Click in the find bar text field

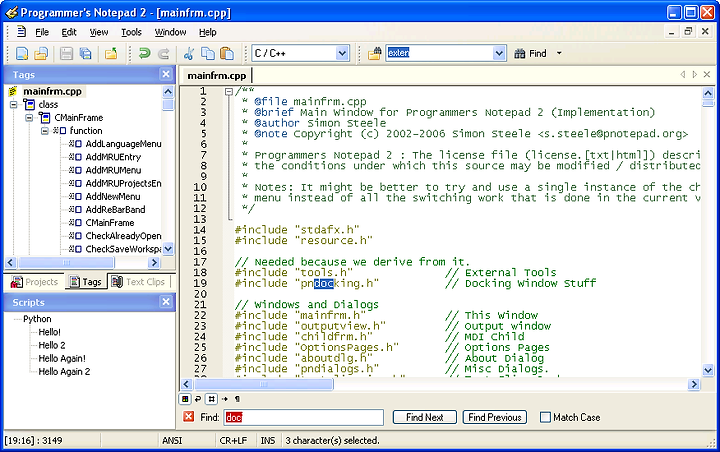[x=304, y=417]
